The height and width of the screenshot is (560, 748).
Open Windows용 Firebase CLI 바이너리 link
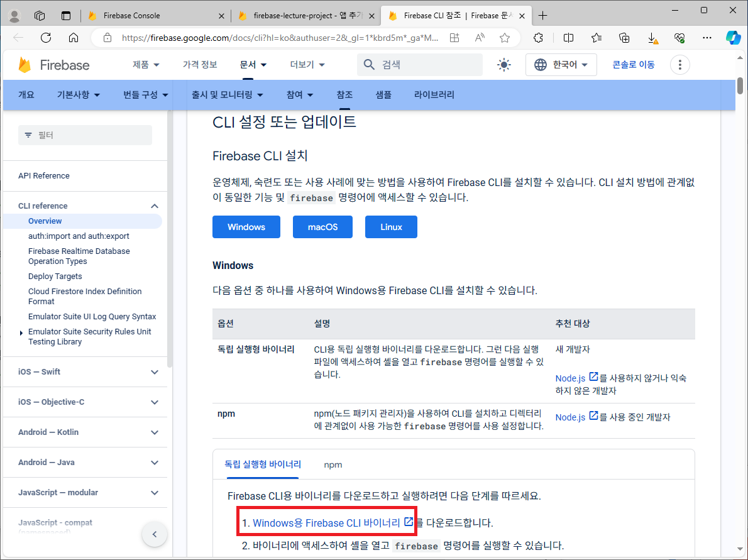pyautogui.click(x=326, y=523)
